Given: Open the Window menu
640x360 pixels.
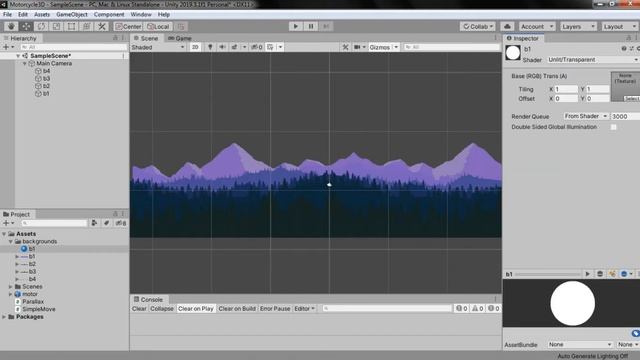Looking at the screenshot, I should (x=141, y=14).
